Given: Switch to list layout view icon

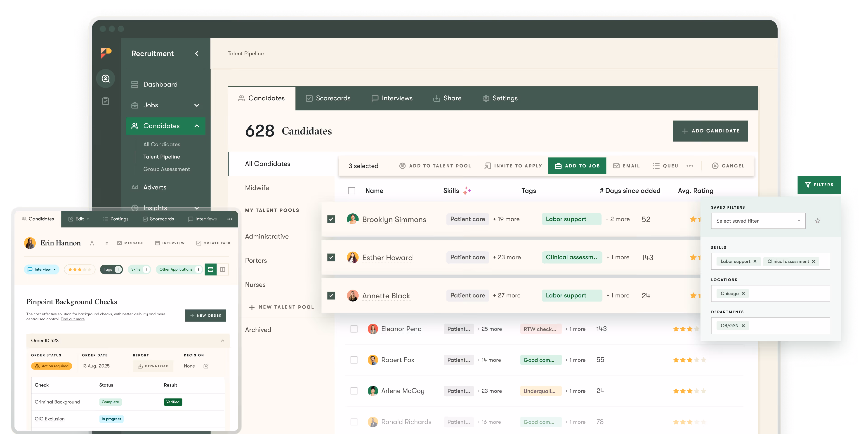Looking at the screenshot, I should coord(211,270).
